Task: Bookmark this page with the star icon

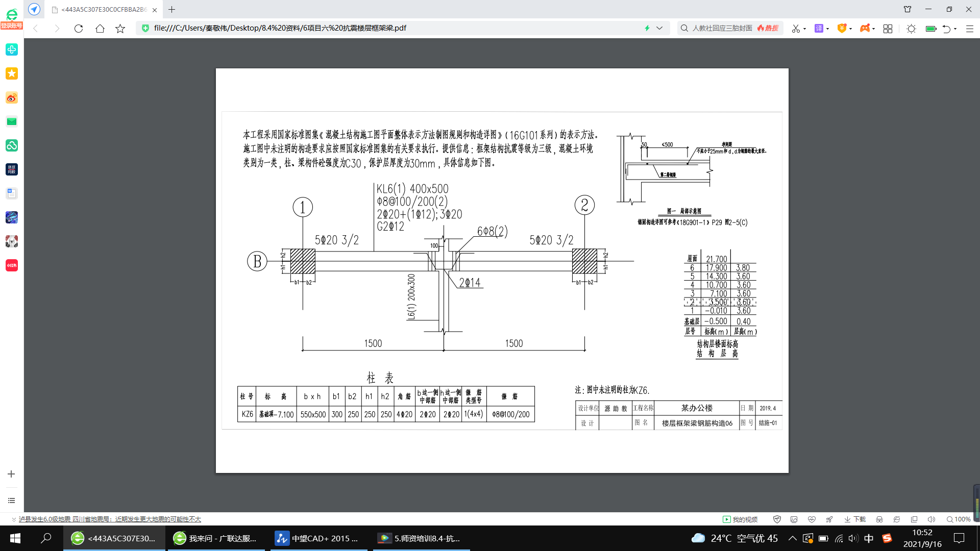Action: click(120, 29)
